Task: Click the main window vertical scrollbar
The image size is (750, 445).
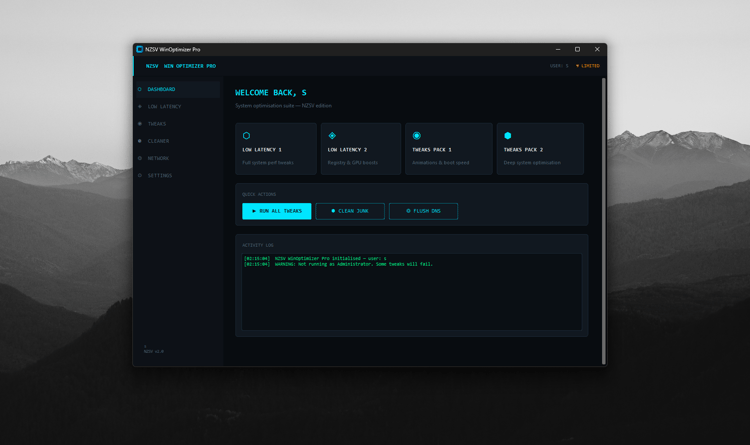Action: [x=603, y=221]
